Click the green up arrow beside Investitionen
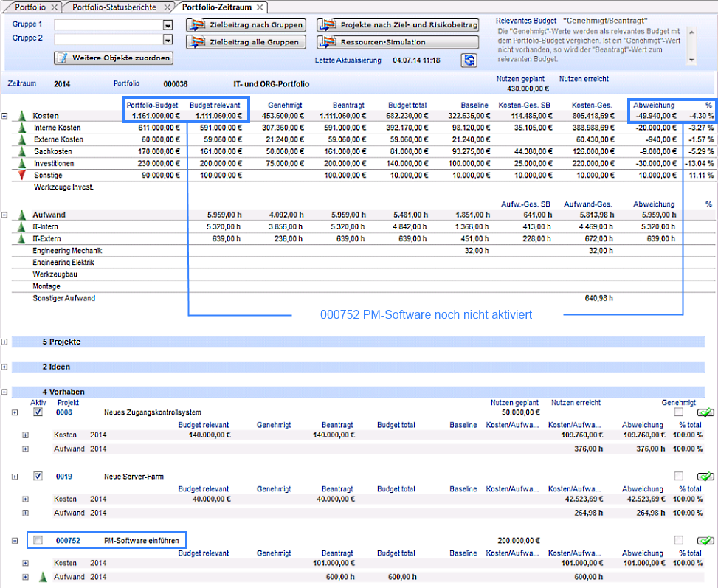Viewport: 718px width, 588px height. point(21,163)
